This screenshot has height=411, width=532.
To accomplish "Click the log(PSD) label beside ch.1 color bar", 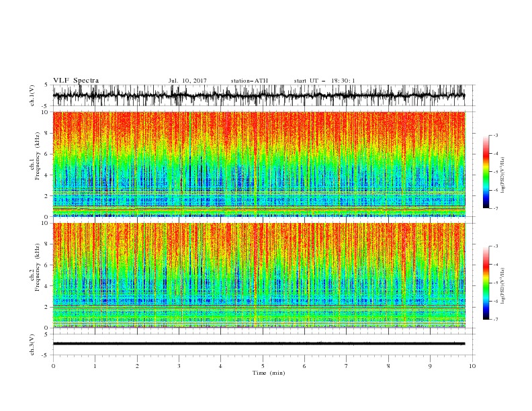I will tap(502, 175).
